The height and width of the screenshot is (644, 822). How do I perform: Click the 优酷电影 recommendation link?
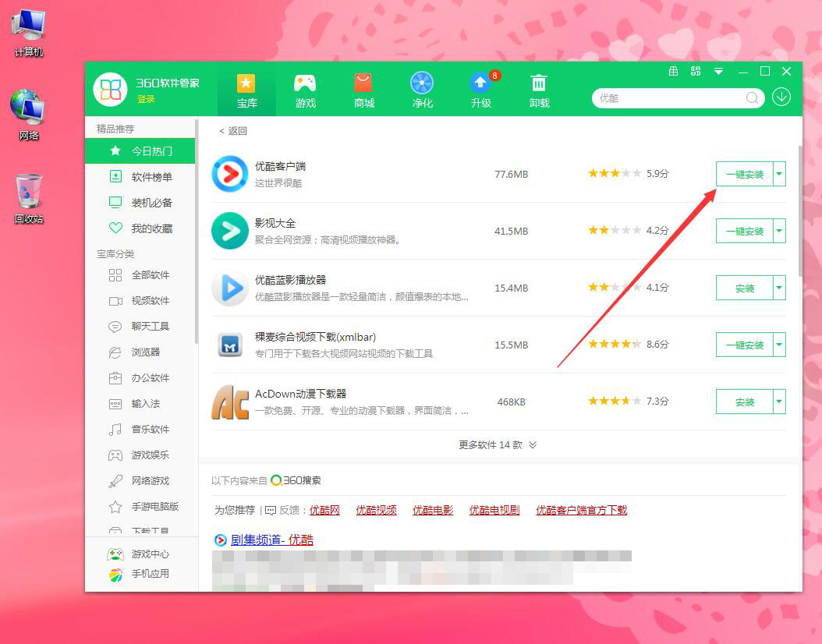(x=433, y=510)
